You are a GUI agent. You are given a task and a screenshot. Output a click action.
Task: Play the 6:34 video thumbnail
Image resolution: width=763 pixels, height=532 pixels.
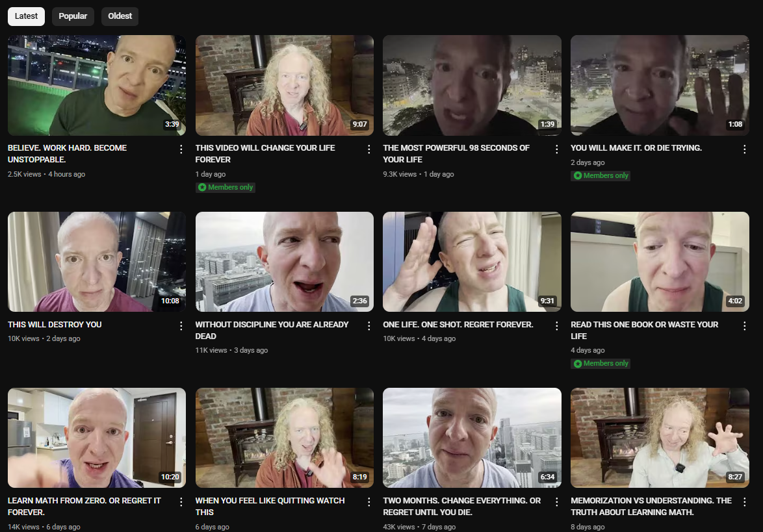tap(472, 438)
